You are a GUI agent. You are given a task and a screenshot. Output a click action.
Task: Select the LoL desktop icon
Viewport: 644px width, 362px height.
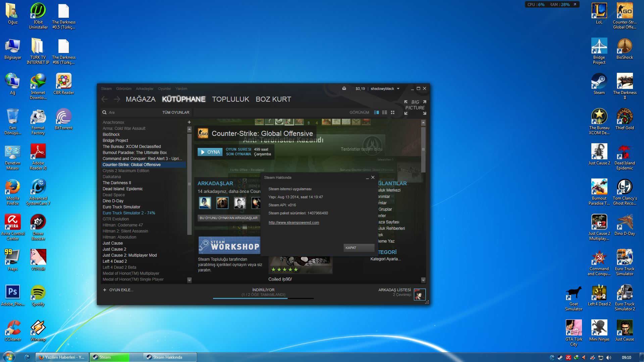(x=599, y=13)
